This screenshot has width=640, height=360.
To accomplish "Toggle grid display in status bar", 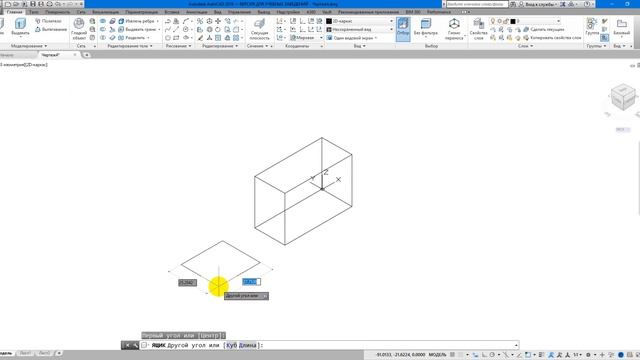I will pyautogui.click(x=452, y=355).
